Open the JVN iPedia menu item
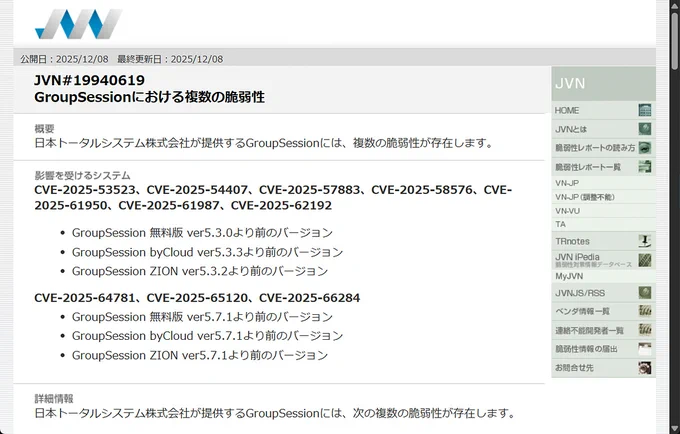This screenshot has width=680, height=434. (x=603, y=260)
